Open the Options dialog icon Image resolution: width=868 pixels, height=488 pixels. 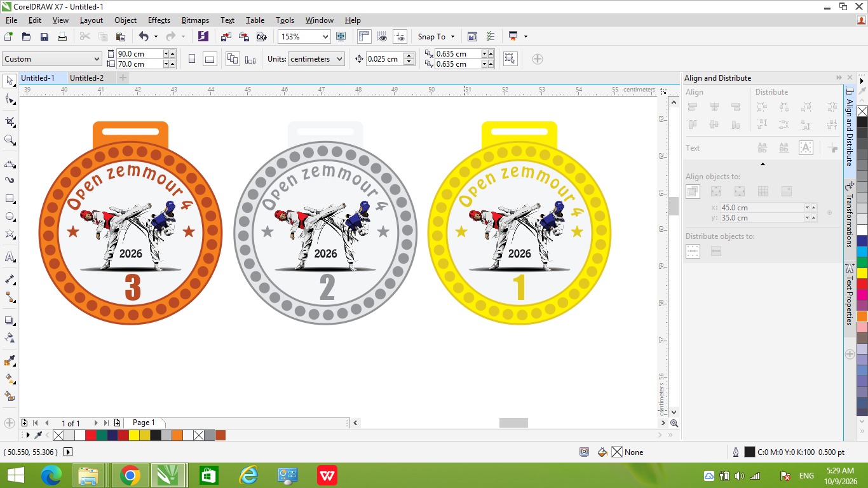(490, 37)
